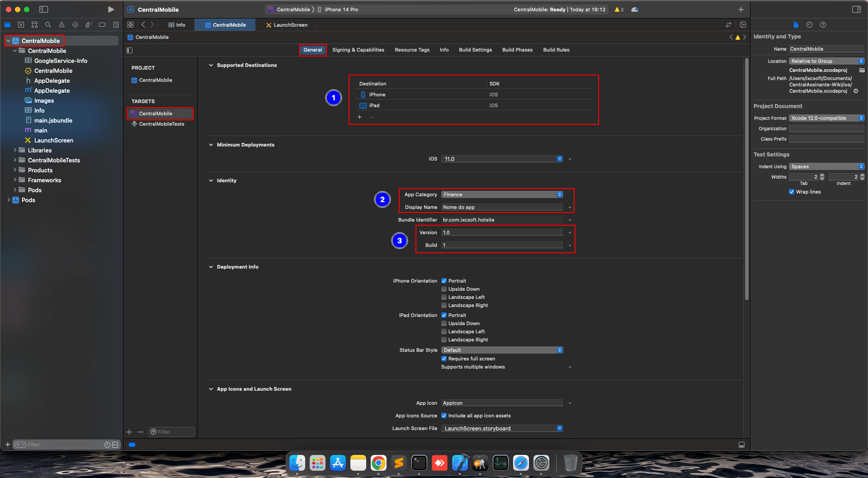Open the Breakpoint navigator
The image size is (868, 478).
click(102, 25)
